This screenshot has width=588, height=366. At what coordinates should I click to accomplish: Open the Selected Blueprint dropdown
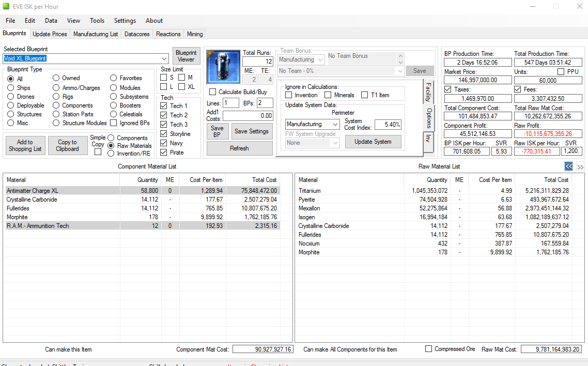coord(164,58)
